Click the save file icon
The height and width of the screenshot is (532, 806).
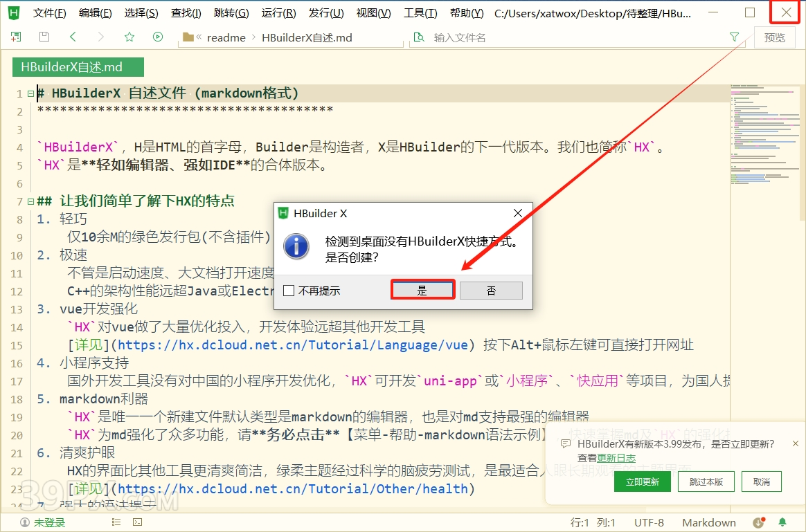44,37
